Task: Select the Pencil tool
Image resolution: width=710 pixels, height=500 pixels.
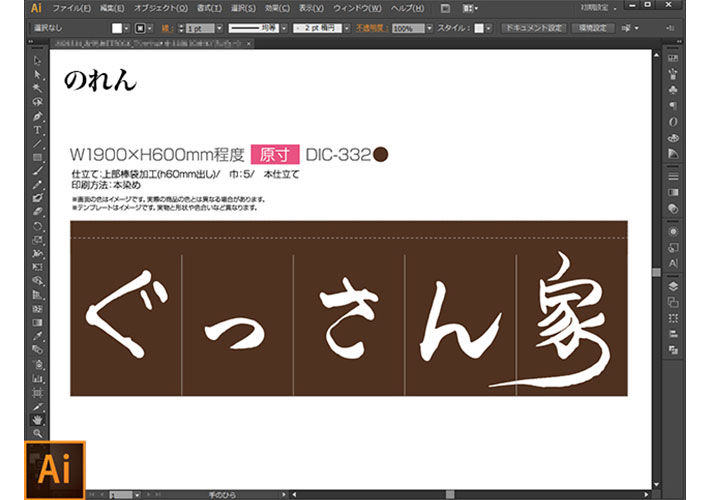Action: click(37, 184)
